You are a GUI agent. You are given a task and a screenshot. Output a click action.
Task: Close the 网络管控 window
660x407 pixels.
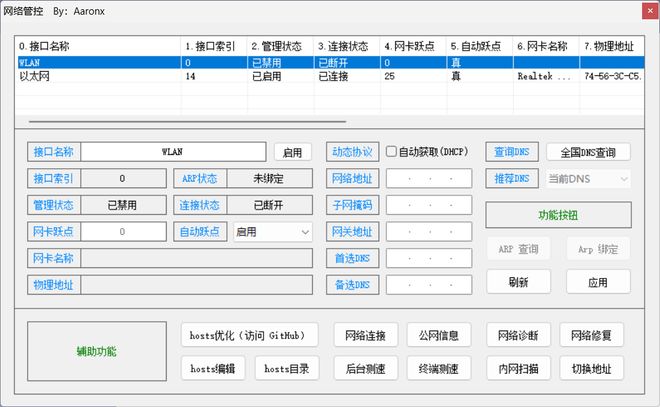click(x=650, y=11)
